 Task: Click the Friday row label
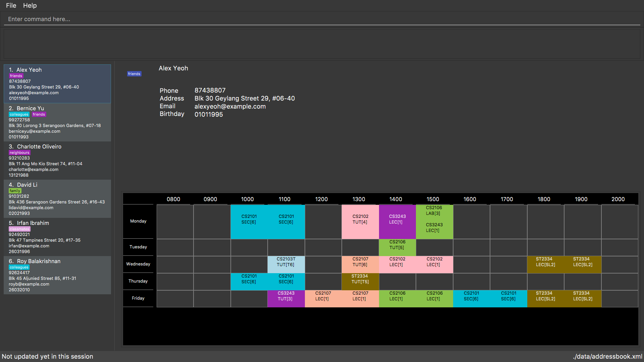point(138,298)
